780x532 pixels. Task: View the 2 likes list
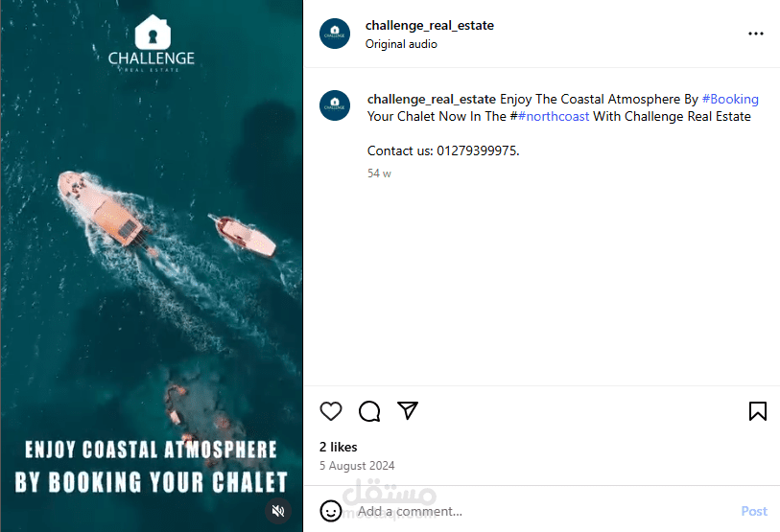click(339, 447)
